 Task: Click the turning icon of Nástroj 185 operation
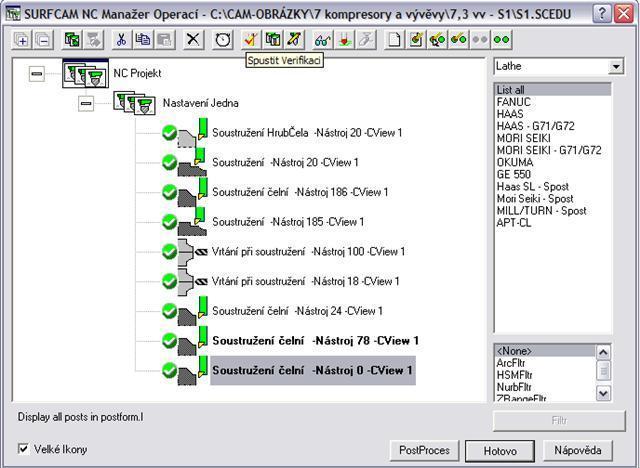tap(192, 222)
